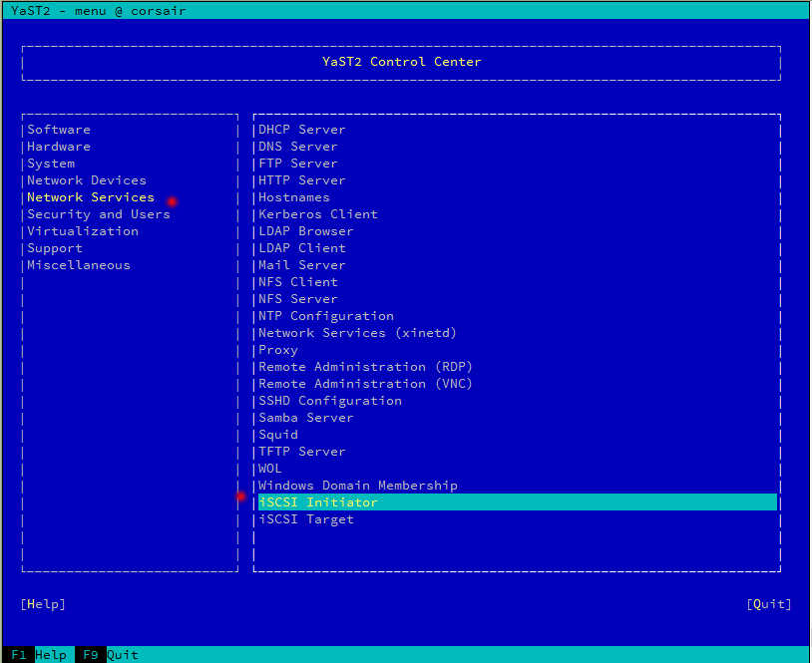Open the HTTP Server module

pyautogui.click(x=302, y=180)
